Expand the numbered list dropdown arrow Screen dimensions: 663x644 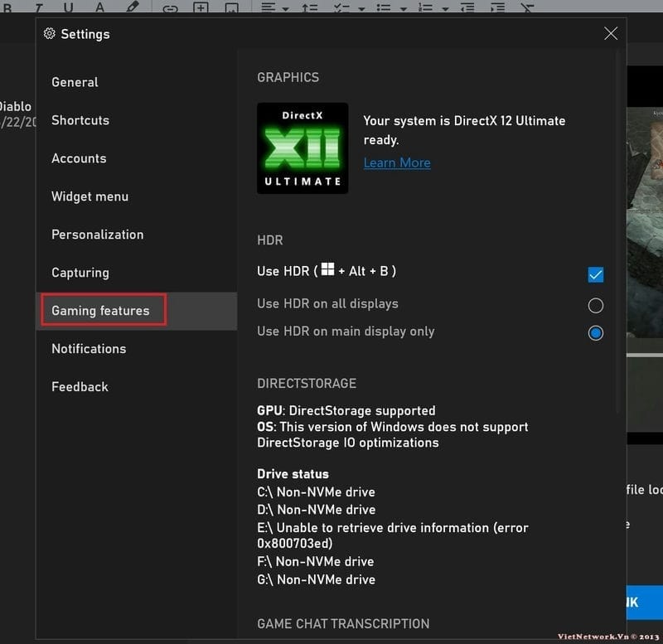pos(445,9)
